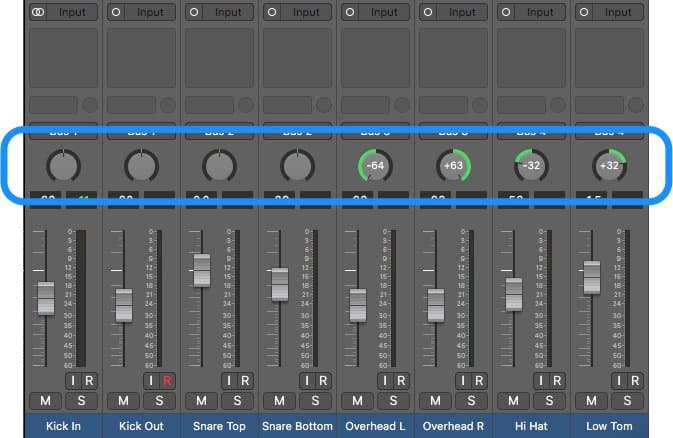Mute the Hi Hat channel

pos(514,401)
